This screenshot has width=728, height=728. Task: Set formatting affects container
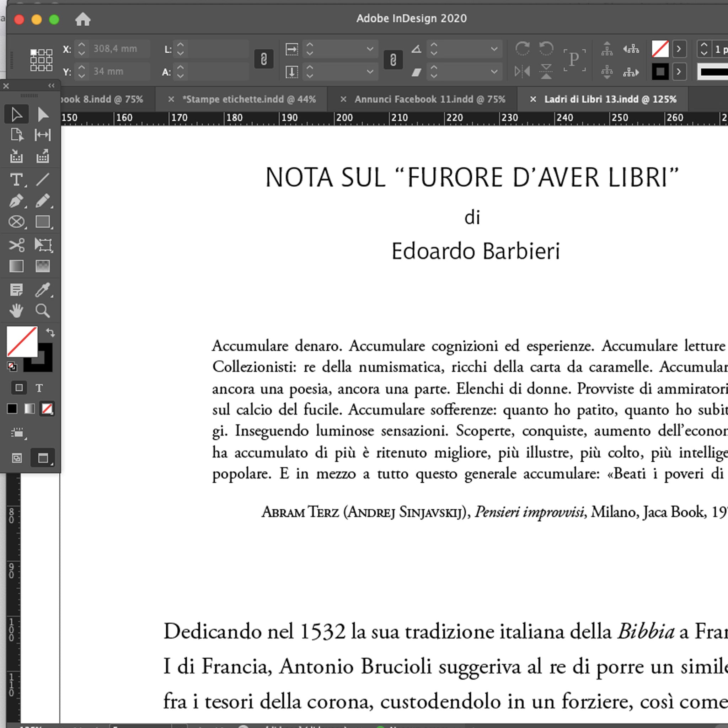click(19, 388)
